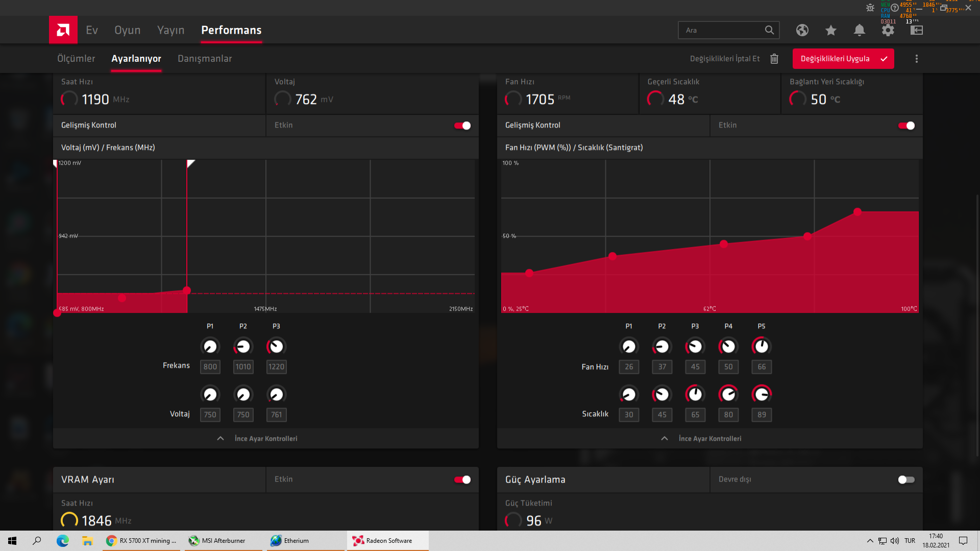
Task: Open favorites star icon
Action: point(830,30)
